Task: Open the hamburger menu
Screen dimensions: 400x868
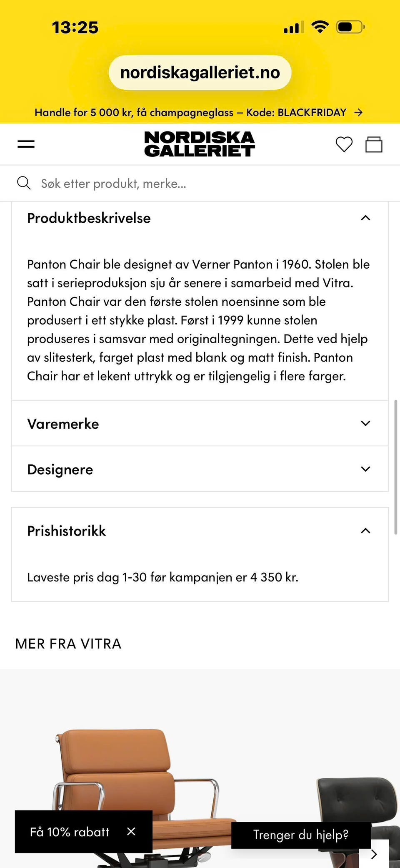Action: (26, 144)
